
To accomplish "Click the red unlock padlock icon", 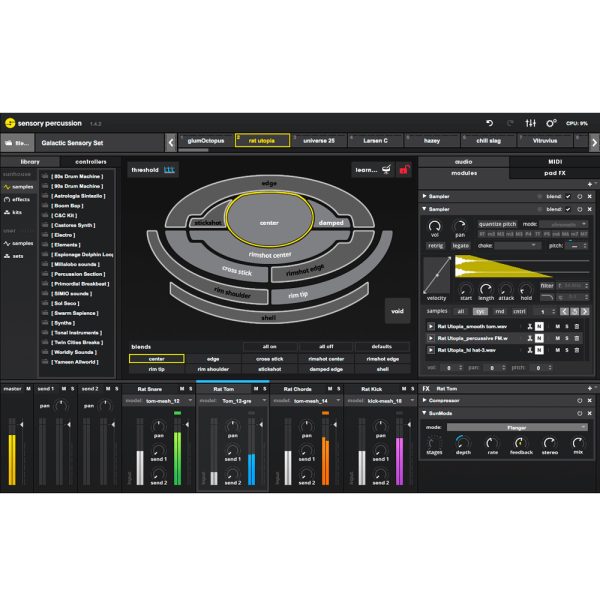I will (404, 170).
